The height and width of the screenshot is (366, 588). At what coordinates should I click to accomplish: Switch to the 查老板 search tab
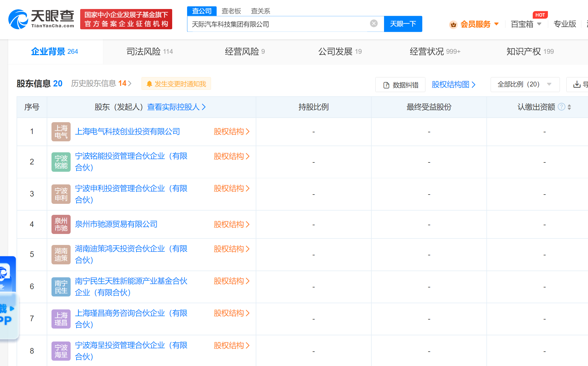pos(231,11)
